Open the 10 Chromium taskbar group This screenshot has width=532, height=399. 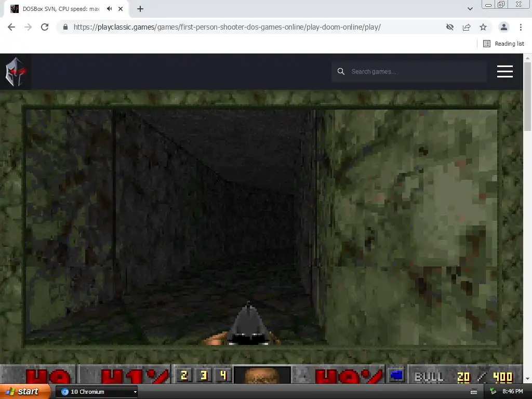pos(97,392)
